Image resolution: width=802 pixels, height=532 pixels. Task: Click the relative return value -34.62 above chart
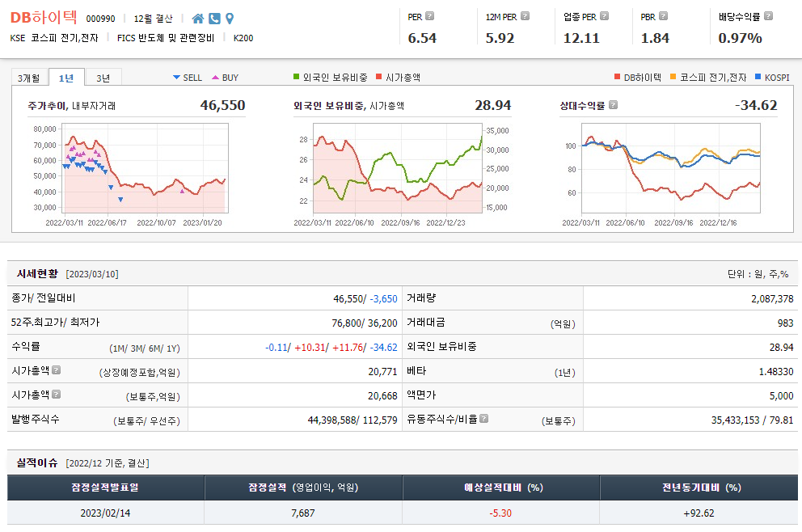coord(756,105)
